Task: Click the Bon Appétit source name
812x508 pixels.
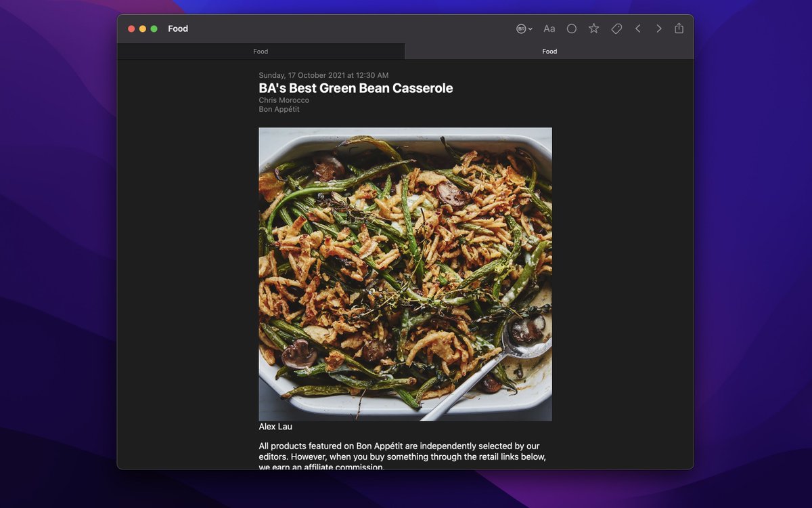Action: coord(279,109)
